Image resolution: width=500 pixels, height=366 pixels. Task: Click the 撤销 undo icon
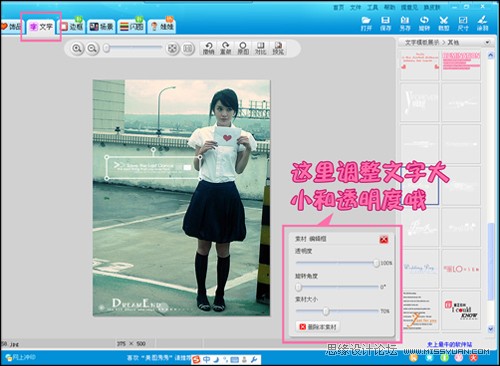209,48
